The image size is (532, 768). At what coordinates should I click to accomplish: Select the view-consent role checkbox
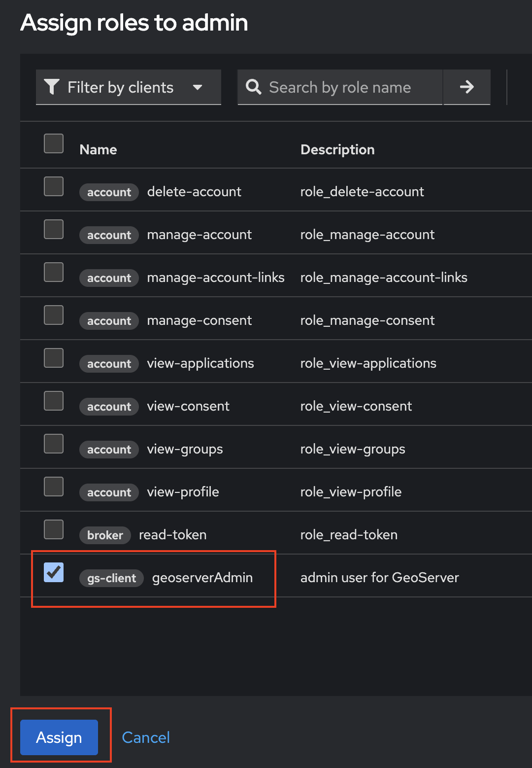(54, 401)
